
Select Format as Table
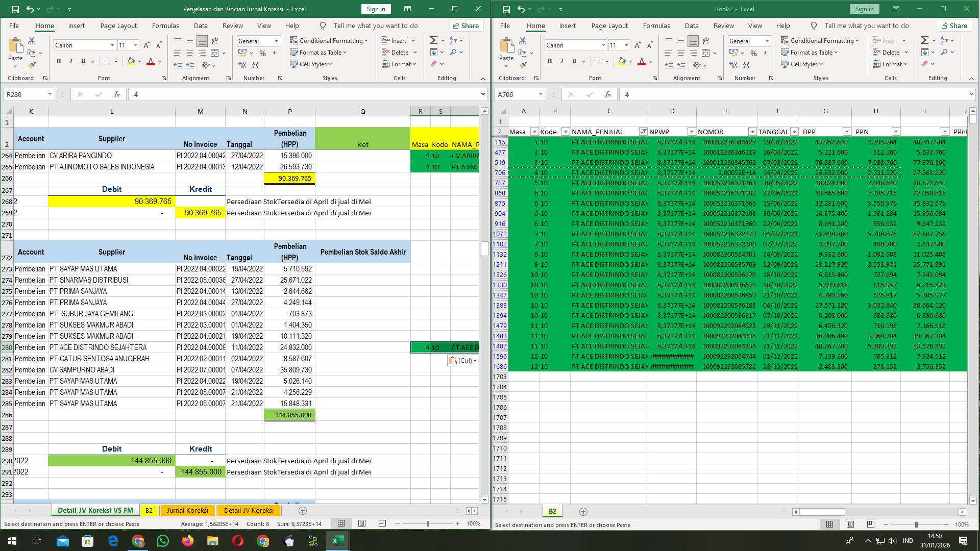point(317,52)
